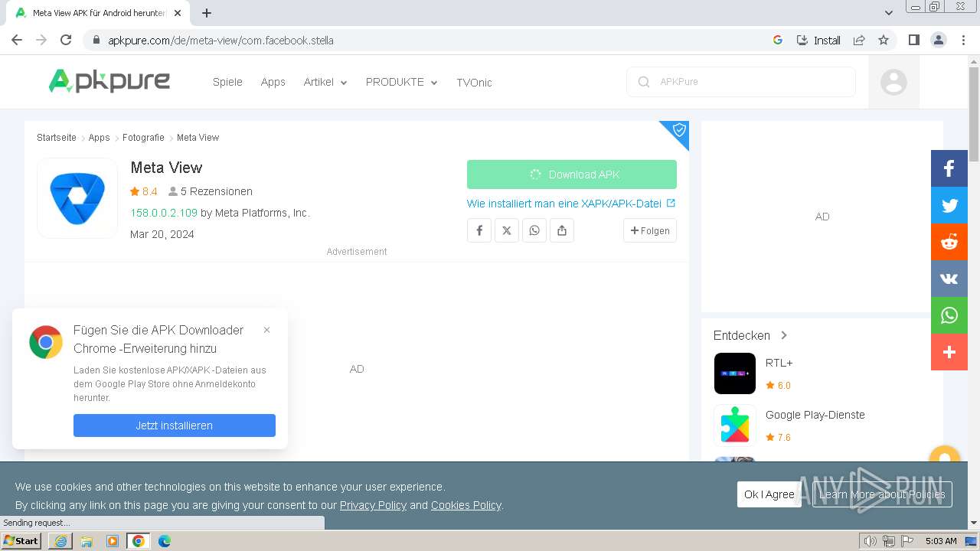Close Chrome extension popup

[x=266, y=330]
